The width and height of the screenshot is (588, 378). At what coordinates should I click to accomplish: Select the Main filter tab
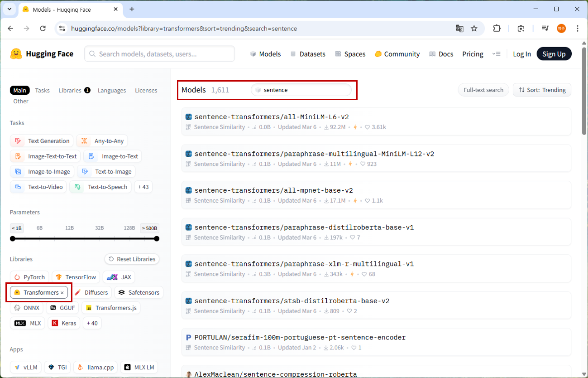click(x=20, y=90)
